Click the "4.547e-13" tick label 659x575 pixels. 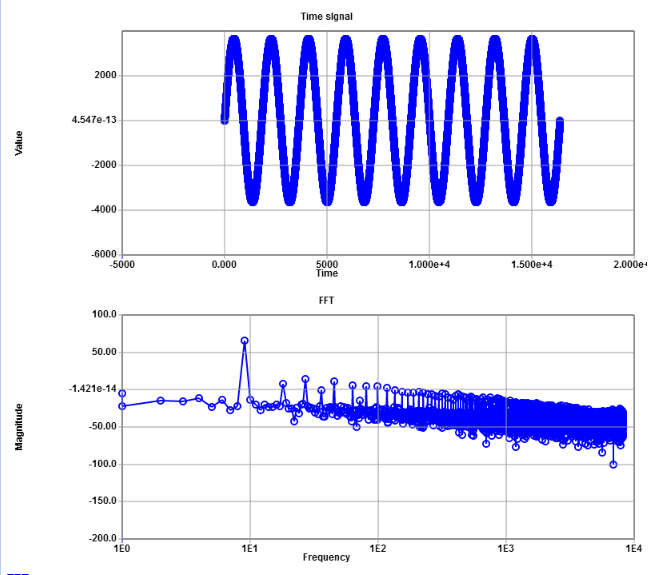coord(94,120)
